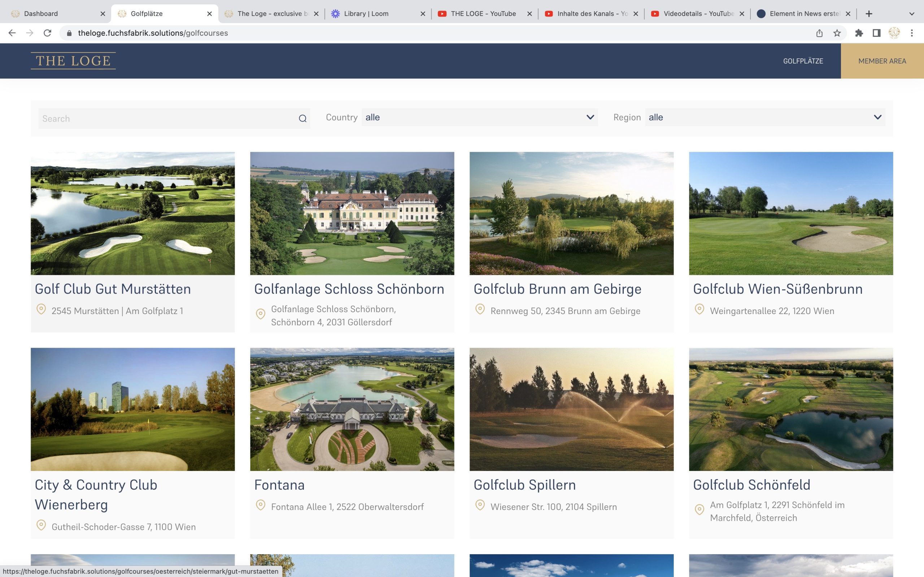Open Chrome three-dot menu
This screenshot has width=924, height=577.
tap(912, 33)
